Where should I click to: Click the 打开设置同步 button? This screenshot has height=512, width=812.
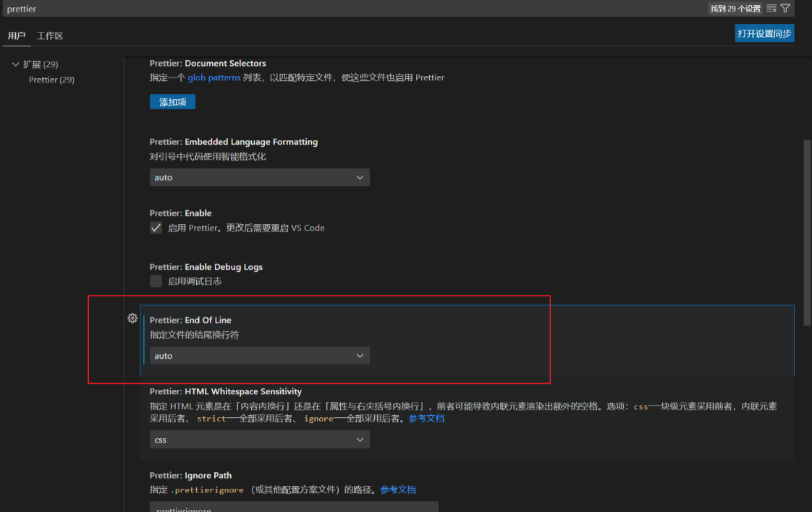tap(764, 34)
